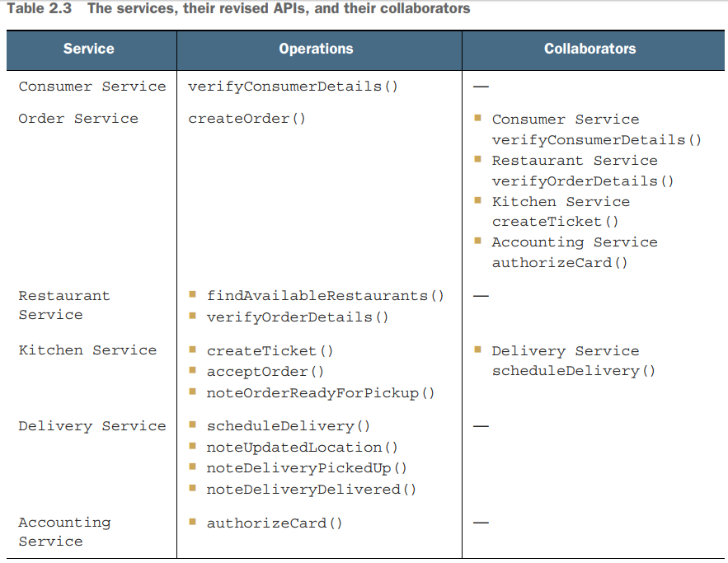Image resolution: width=728 pixels, height=563 pixels.
Task: Click the bullet beside findAvailableRestaurants()
Action: 192,294
